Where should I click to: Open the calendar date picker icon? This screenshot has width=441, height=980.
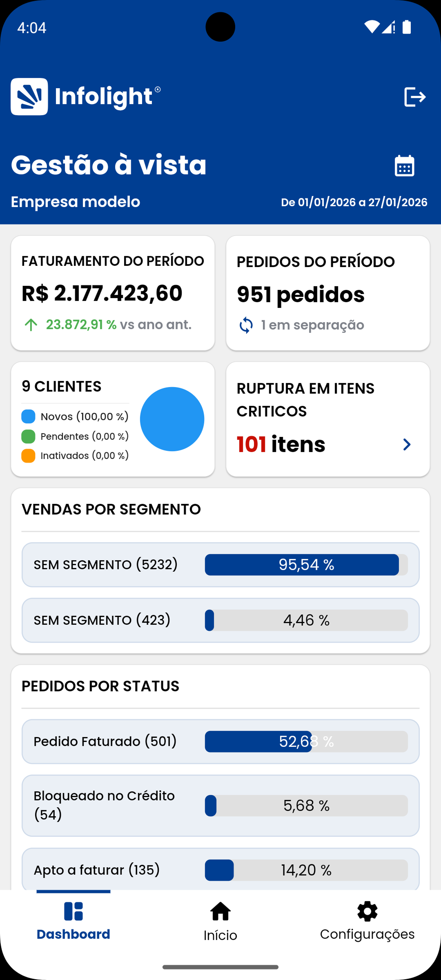coord(404,166)
